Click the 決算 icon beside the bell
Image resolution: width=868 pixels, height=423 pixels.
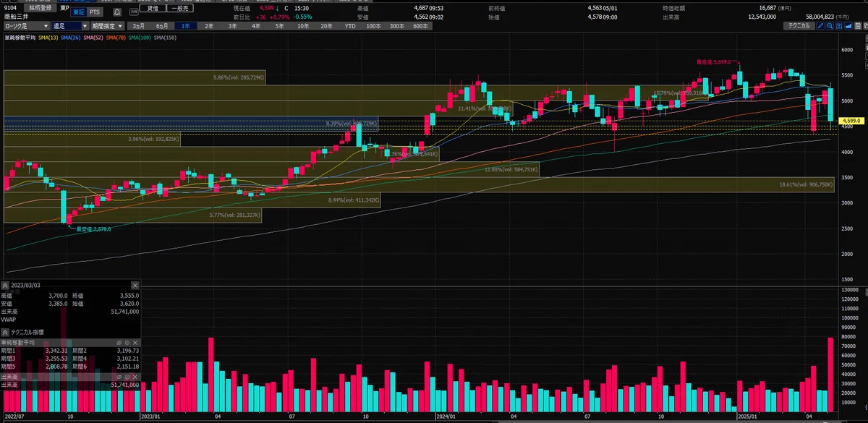(x=134, y=12)
